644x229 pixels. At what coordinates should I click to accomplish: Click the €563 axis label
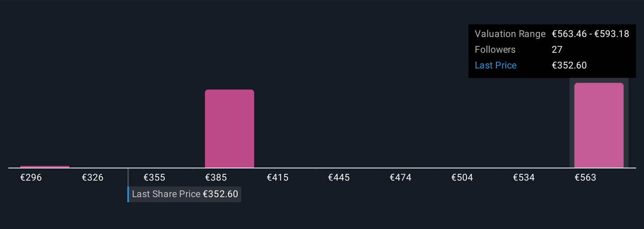(x=585, y=177)
